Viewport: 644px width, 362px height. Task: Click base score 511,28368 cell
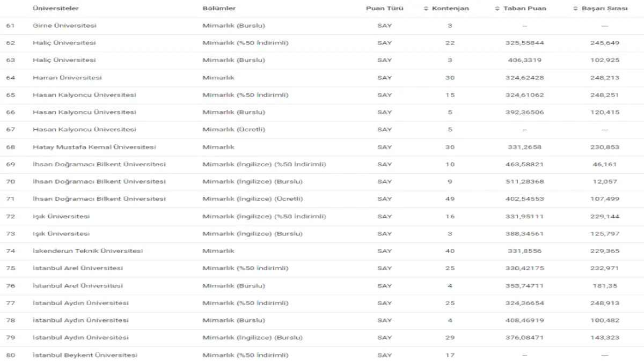click(524, 182)
